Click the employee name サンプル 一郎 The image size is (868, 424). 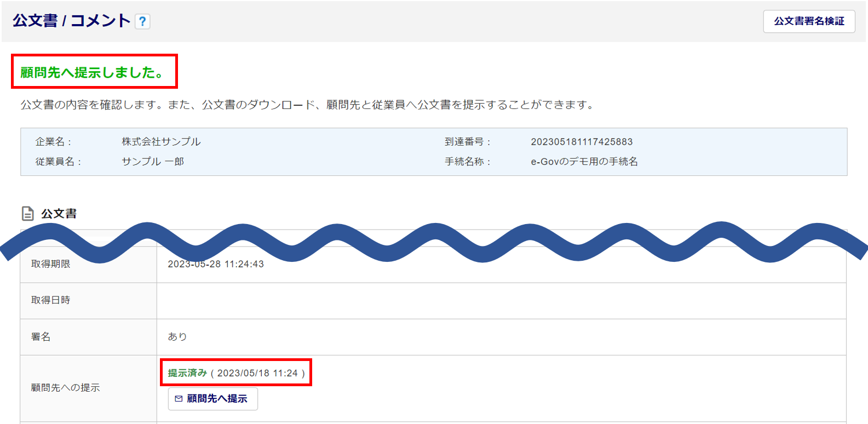tap(153, 162)
